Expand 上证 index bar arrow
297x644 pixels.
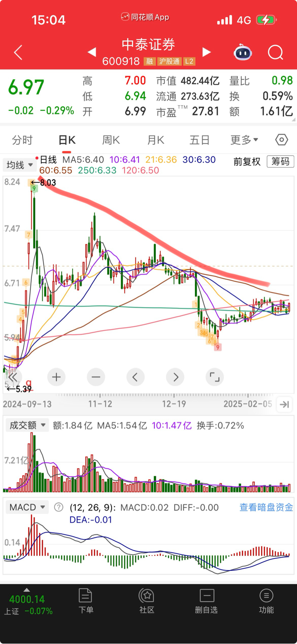click(27, 590)
